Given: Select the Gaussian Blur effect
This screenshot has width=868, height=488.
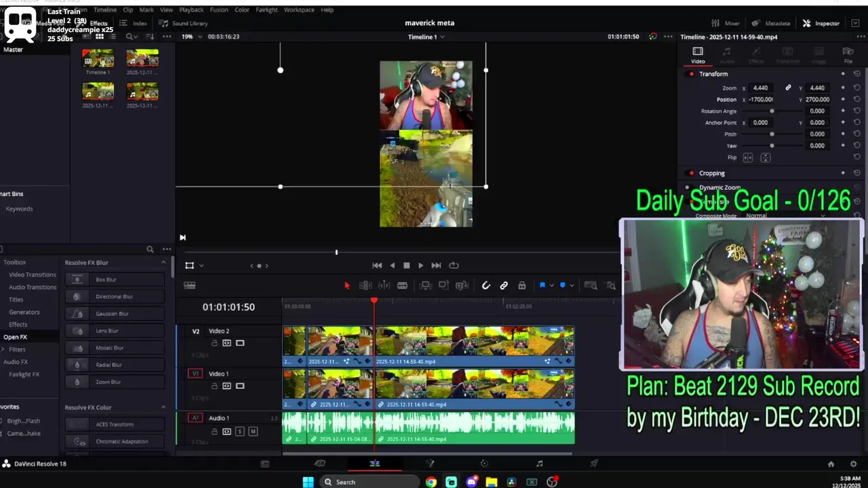Looking at the screenshot, I should pos(115,313).
